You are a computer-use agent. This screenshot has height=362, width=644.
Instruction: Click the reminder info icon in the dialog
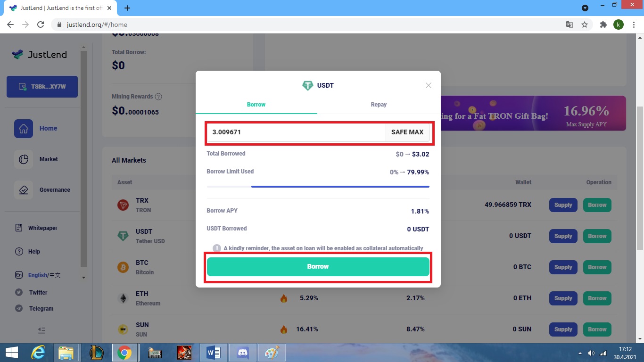[x=217, y=248]
